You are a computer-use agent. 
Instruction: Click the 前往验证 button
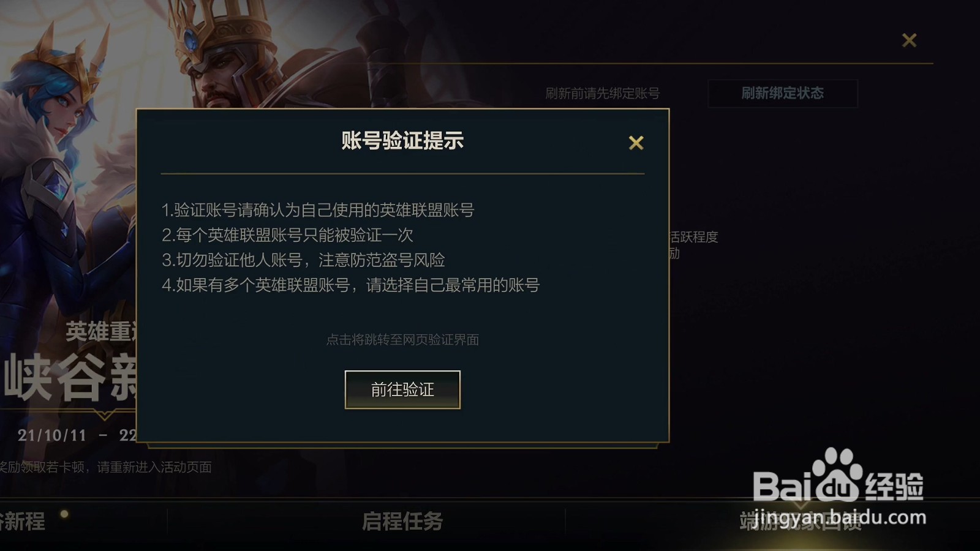[402, 389]
